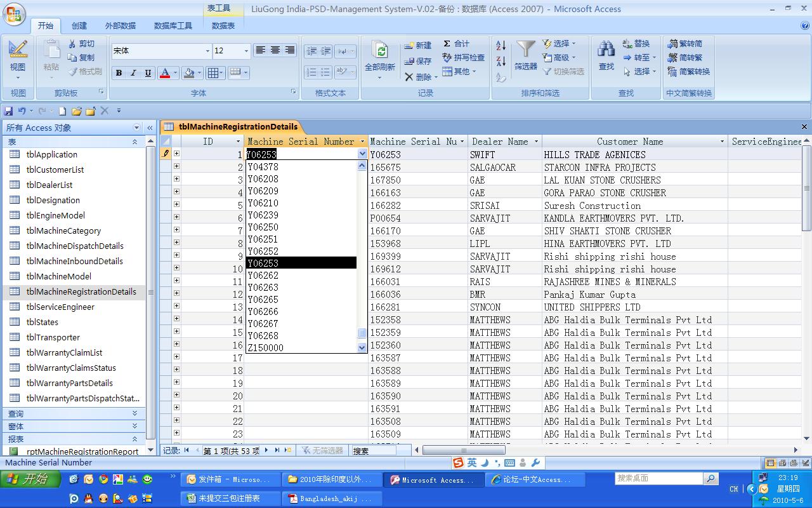Click 删除 delete record button
Image resolution: width=812 pixels, height=508 pixels.
click(x=421, y=77)
